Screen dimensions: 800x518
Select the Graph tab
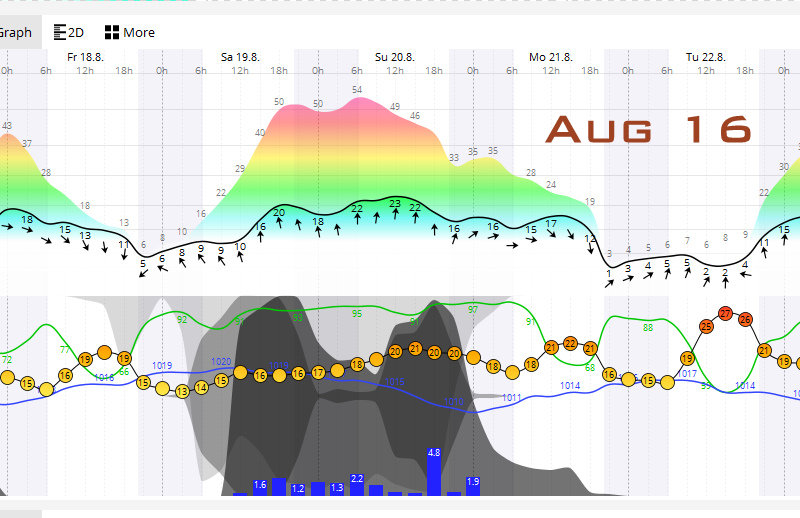click(x=14, y=32)
